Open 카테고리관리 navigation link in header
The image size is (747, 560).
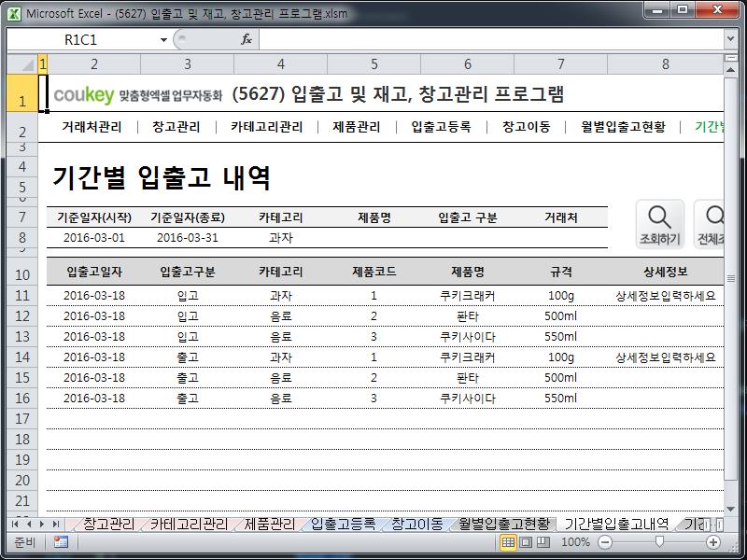tap(267, 127)
